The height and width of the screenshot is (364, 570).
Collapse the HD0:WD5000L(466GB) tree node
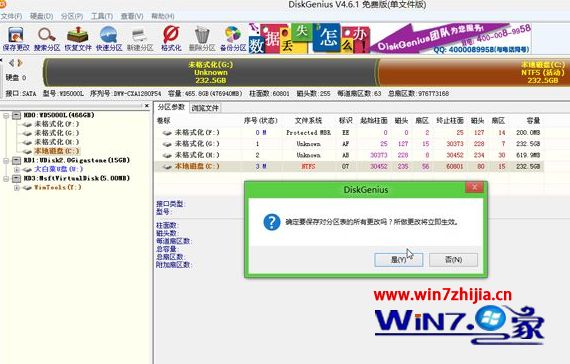pos(6,115)
